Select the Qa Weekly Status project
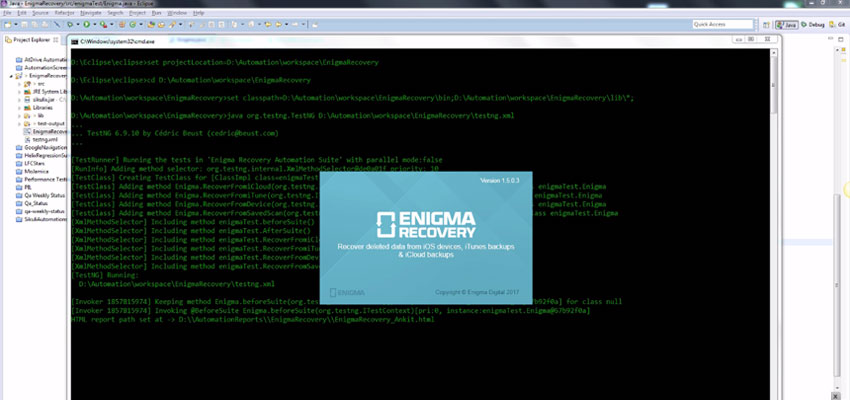This screenshot has height=400, width=850. (x=40, y=195)
